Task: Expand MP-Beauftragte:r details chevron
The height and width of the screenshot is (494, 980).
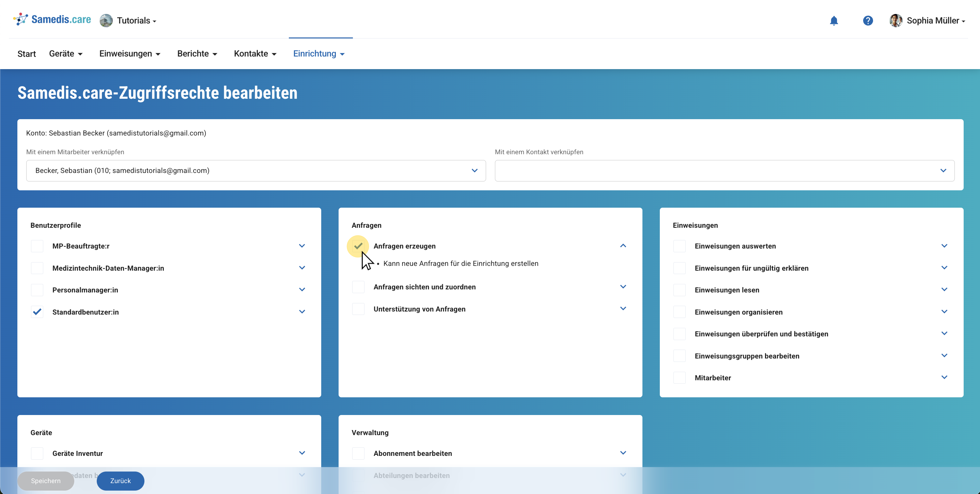Action: 302,246
